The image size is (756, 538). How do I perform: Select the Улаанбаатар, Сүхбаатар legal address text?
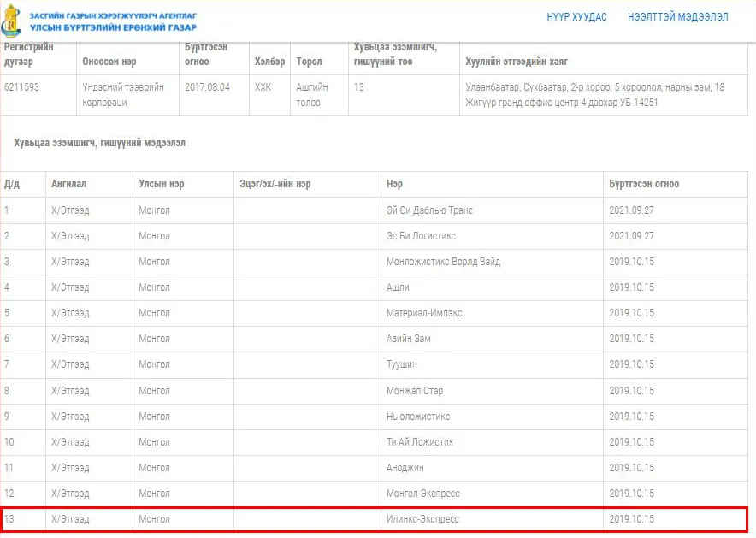tap(595, 95)
